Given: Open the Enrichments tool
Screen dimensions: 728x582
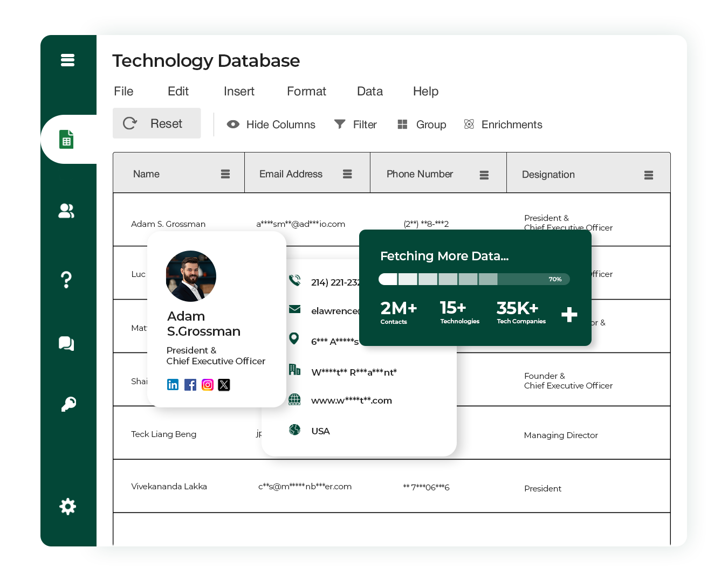Looking at the screenshot, I should 503,124.
